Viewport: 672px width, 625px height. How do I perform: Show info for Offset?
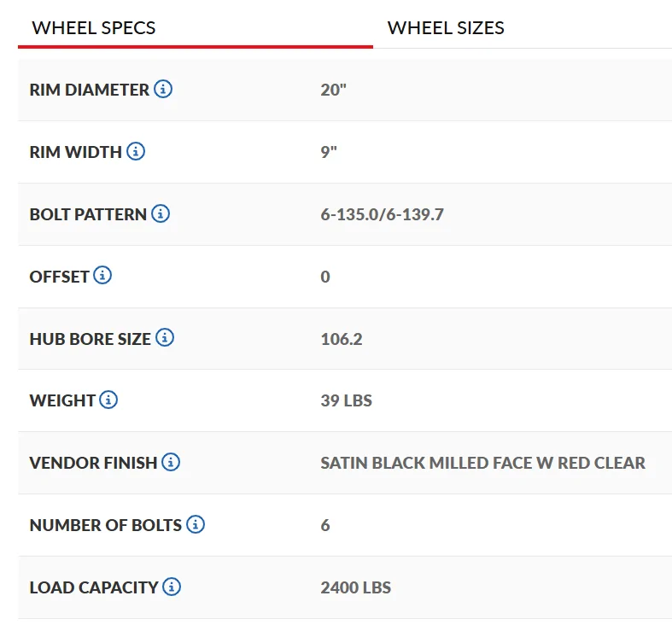[102, 276]
